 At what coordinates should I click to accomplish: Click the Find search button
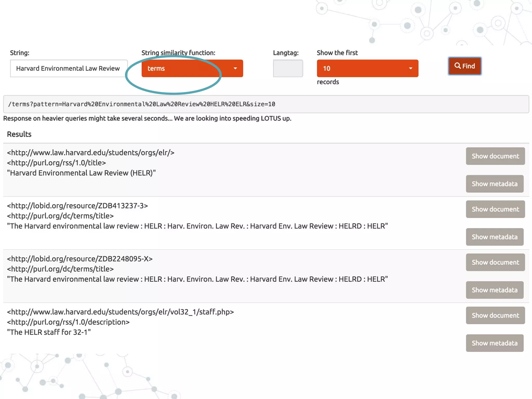tap(464, 66)
